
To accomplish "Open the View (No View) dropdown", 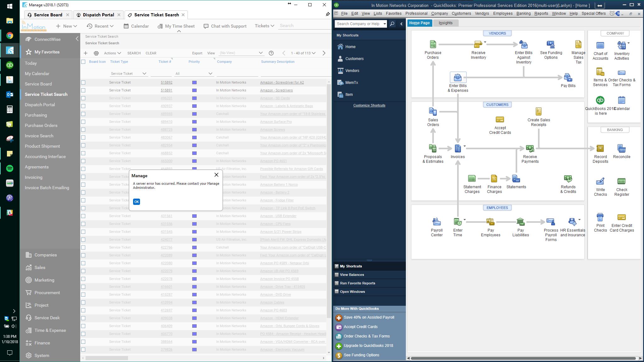I will 241,53.
